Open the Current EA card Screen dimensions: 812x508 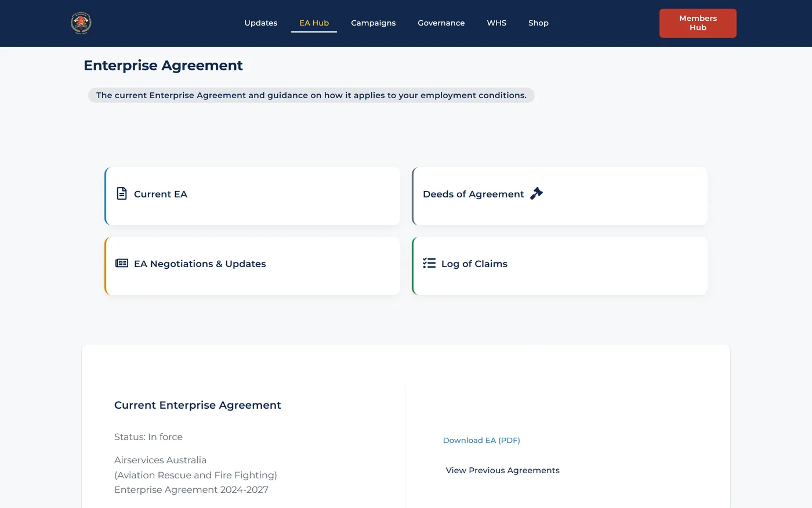coord(252,196)
